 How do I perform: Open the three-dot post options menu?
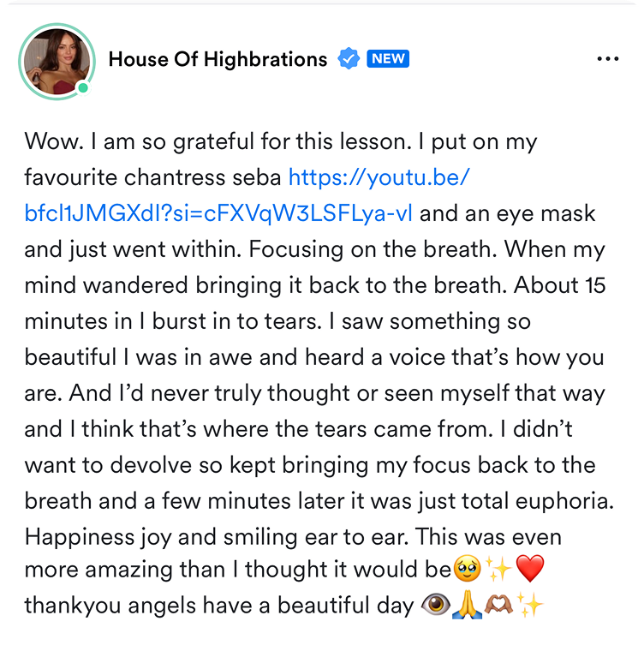608,59
